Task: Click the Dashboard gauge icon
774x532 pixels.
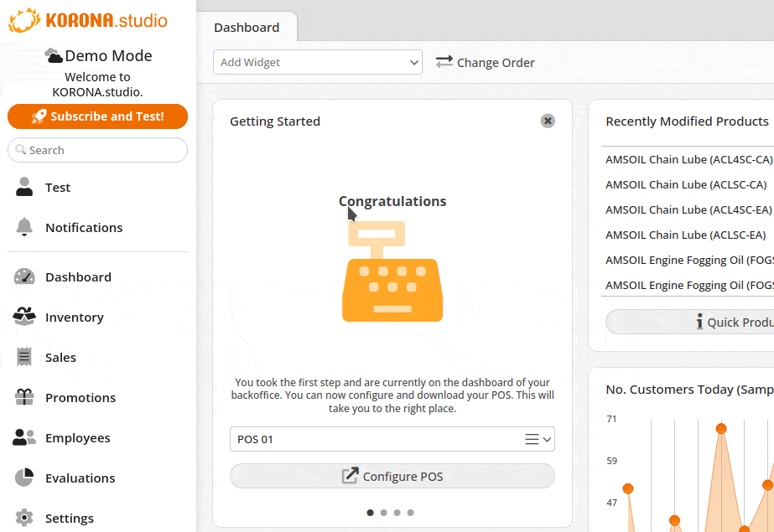Action: click(x=24, y=276)
